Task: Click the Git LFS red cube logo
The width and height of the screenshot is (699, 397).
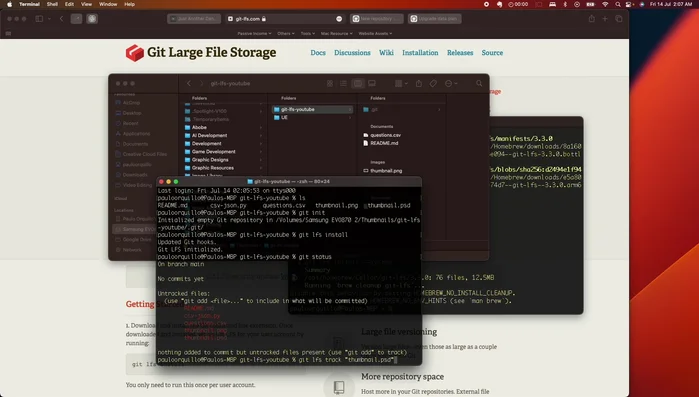Action: (x=135, y=53)
